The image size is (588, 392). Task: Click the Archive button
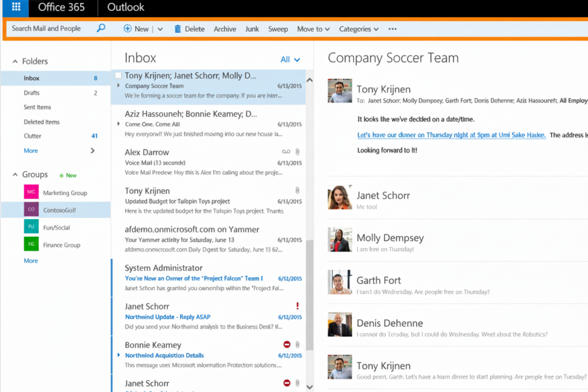tap(225, 29)
